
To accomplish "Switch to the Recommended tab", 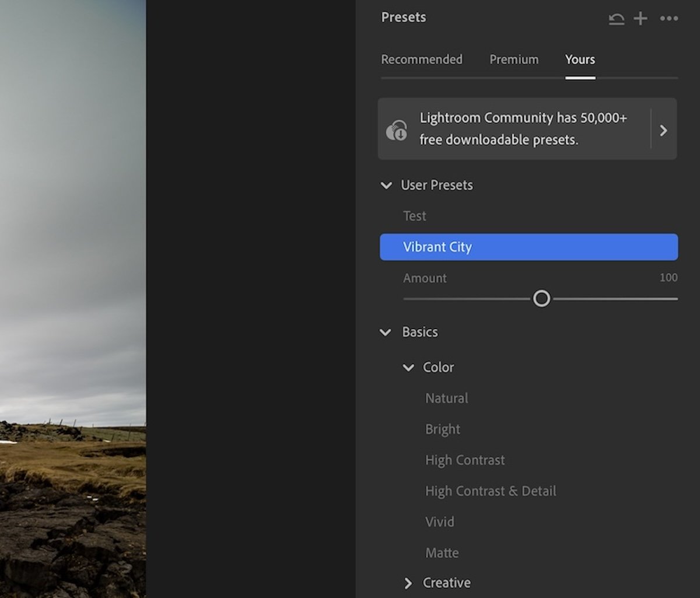I will tap(422, 60).
